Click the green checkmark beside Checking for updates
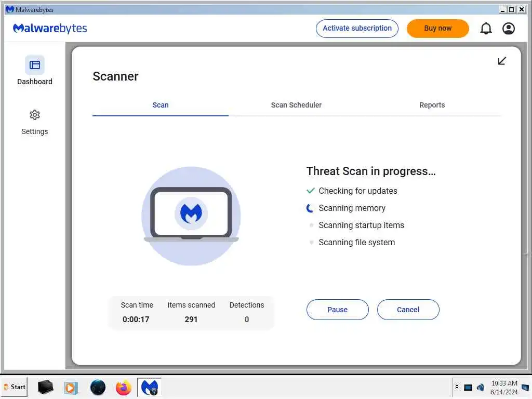Viewport: 532px width, 399px height. click(x=311, y=191)
